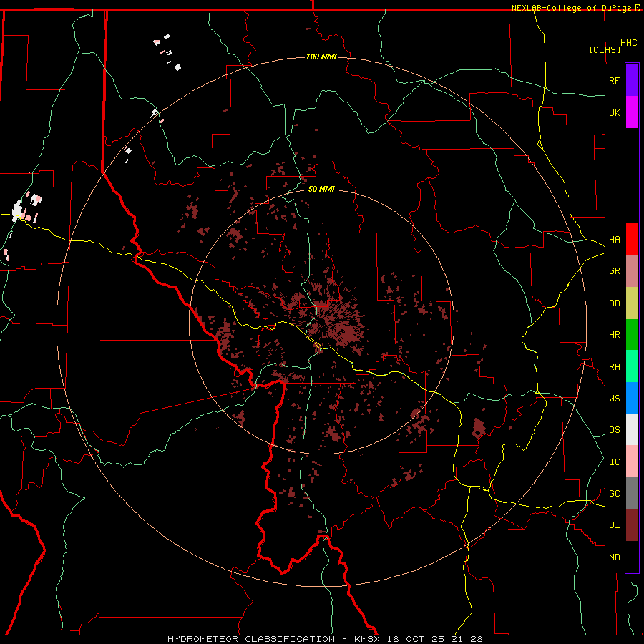The image size is (644, 644).
Task: Click the 100 NMI range ring label
Action: (321, 57)
